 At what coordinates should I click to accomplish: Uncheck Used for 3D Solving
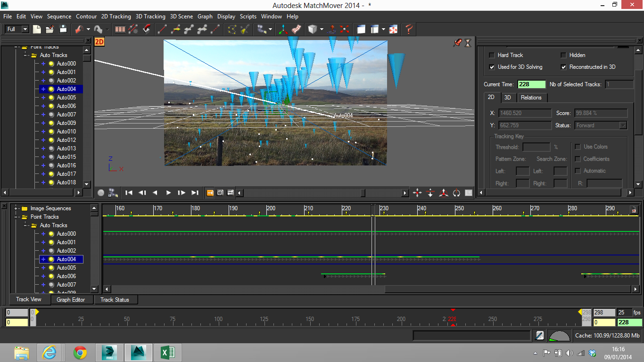pyautogui.click(x=492, y=67)
